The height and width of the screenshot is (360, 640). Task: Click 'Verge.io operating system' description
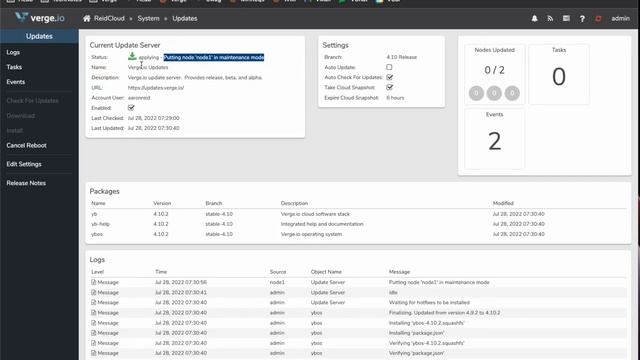[311, 234]
